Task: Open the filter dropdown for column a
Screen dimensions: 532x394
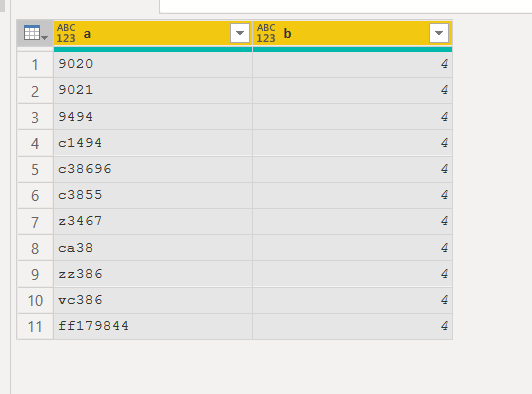Action: (240, 33)
